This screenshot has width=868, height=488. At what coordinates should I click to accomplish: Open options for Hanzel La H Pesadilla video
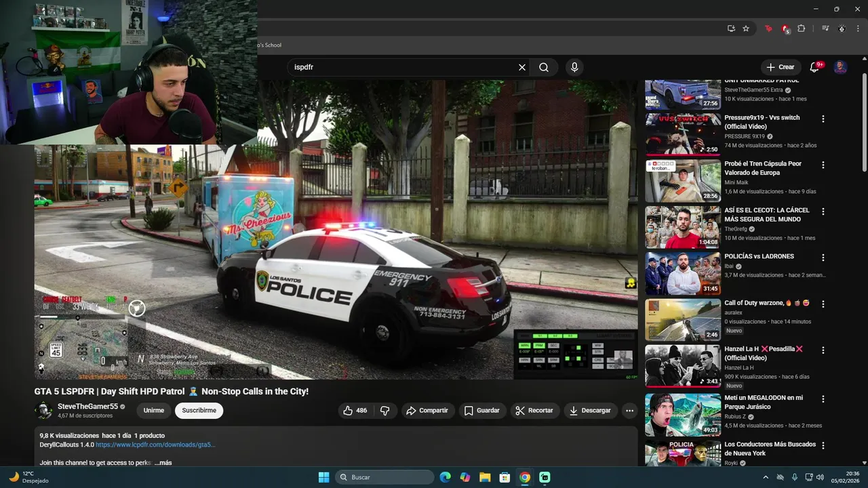click(823, 350)
